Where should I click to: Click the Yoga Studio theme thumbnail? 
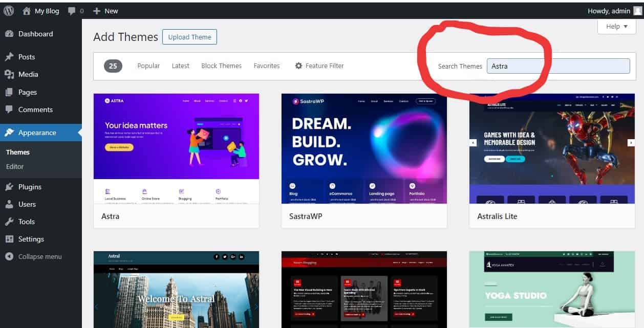(552, 290)
